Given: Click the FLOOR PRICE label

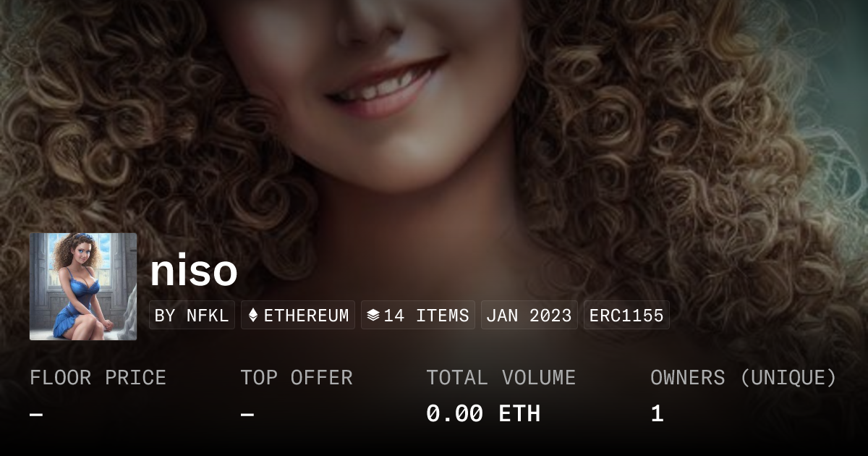Looking at the screenshot, I should coord(98,378).
